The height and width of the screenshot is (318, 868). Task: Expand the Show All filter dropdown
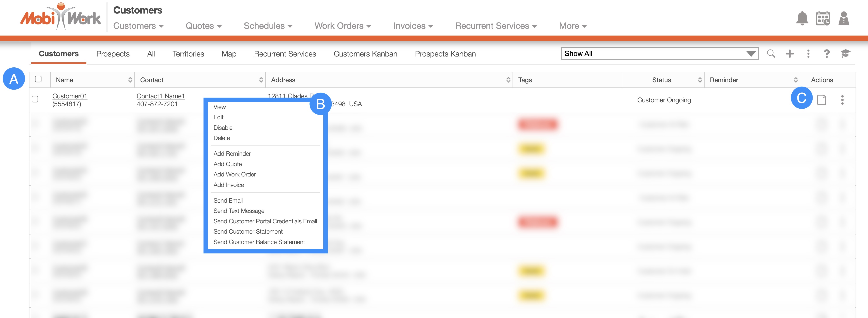[659, 54]
